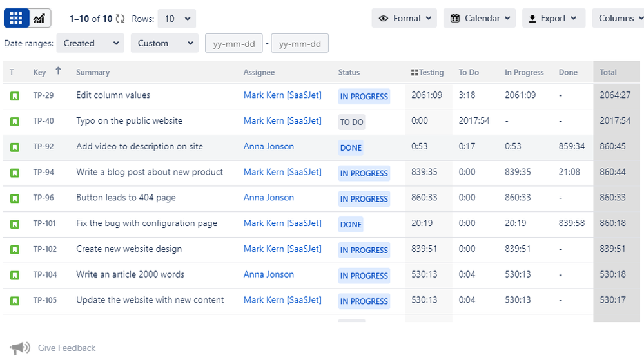The width and height of the screenshot is (644, 360).
Task: Click summary 'Edit column values'
Action: click(x=113, y=95)
